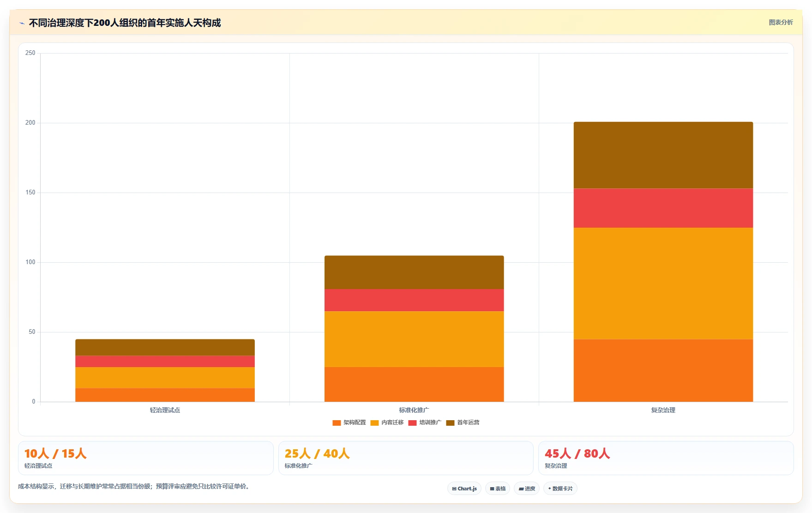
Task: Open the 45人 / 80人 复杂治理 card
Action: pos(666,458)
